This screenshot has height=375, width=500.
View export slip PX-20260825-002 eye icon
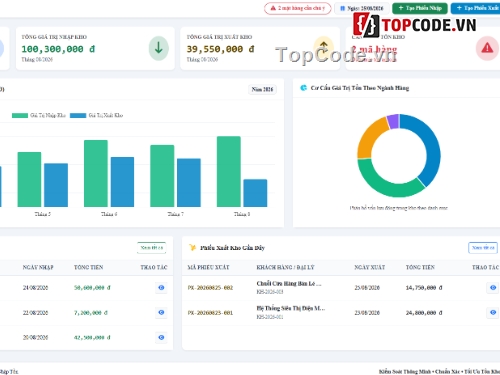pos(493,288)
